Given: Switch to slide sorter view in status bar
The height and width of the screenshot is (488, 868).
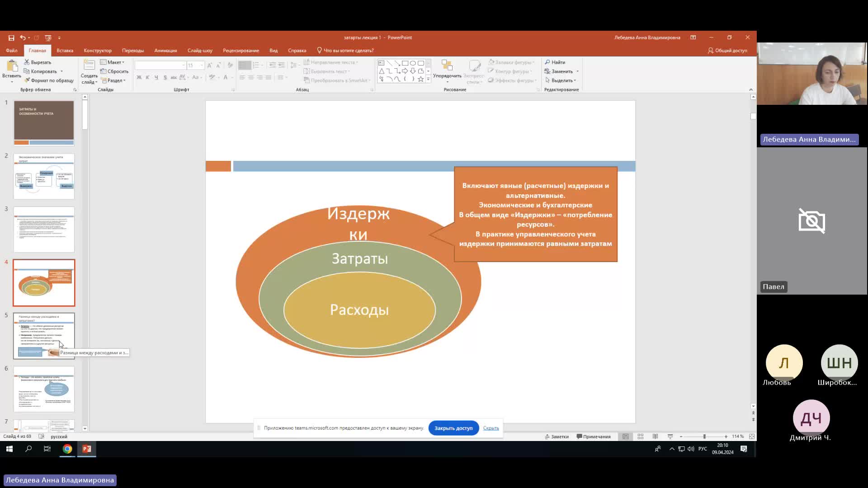Looking at the screenshot, I should (640, 436).
